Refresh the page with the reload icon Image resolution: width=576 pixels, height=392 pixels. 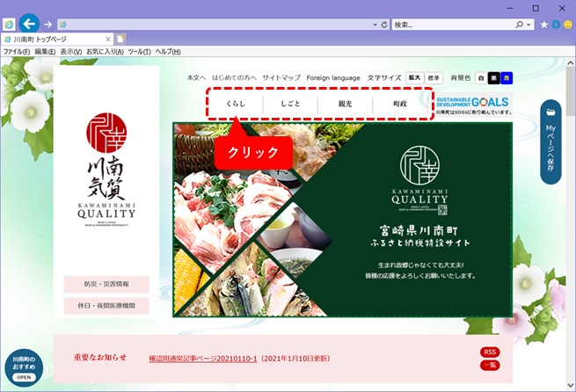384,25
